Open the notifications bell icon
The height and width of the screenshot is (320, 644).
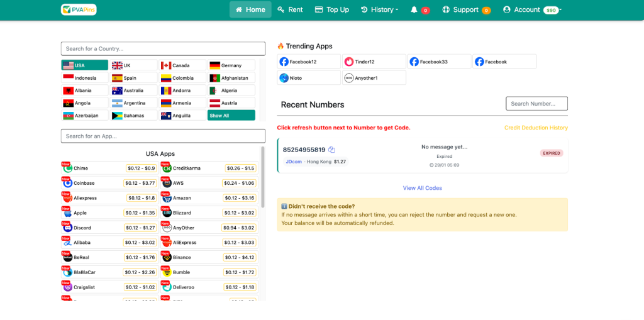pos(414,9)
